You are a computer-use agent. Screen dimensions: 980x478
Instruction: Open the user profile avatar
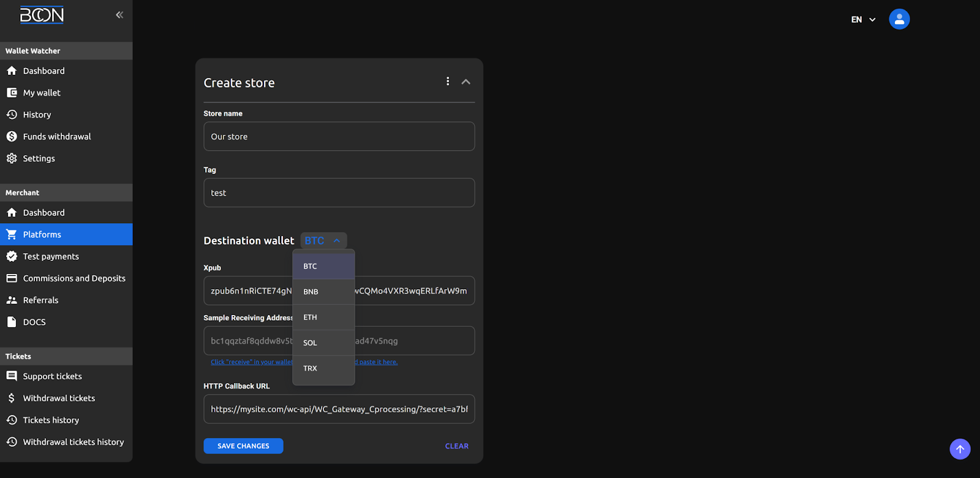pos(899,20)
